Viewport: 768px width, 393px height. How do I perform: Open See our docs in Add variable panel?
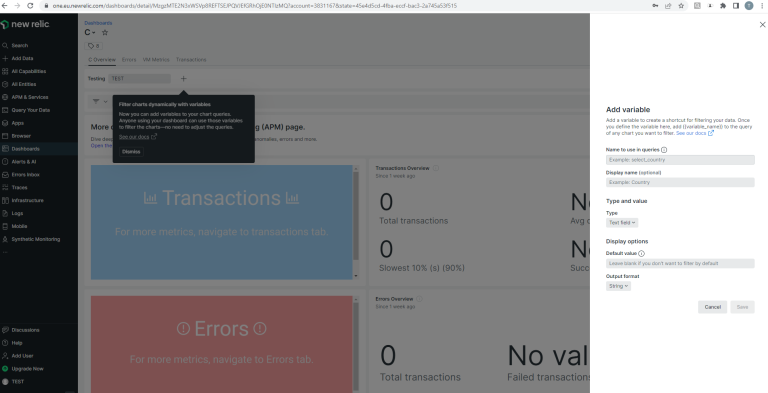click(x=695, y=133)
